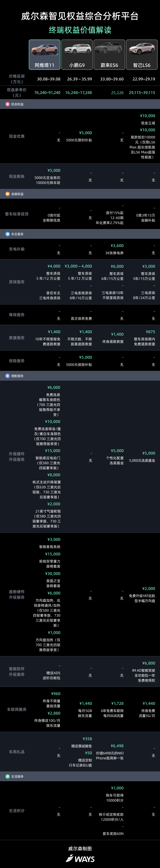
Task: Click the 价格区间（万元） row label
Action: [17, 79]
